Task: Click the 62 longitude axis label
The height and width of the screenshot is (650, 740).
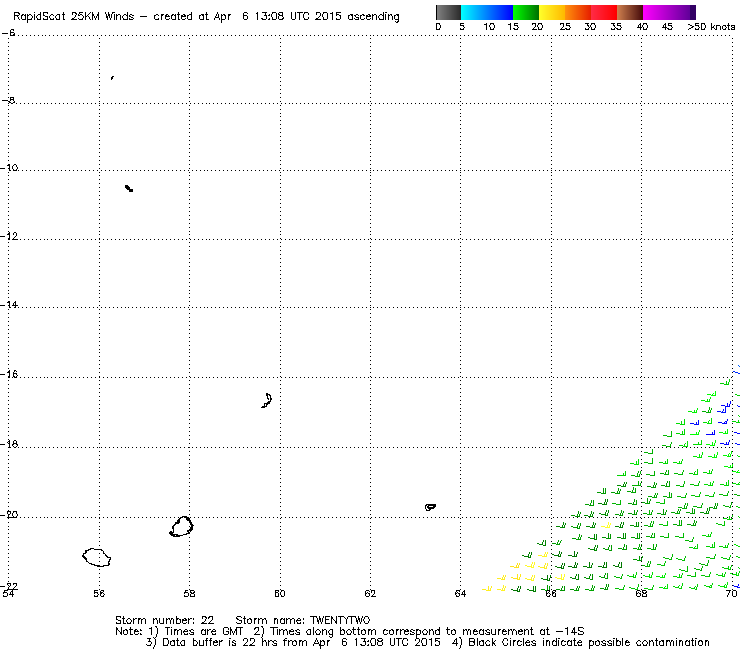Action: [370, 593]
